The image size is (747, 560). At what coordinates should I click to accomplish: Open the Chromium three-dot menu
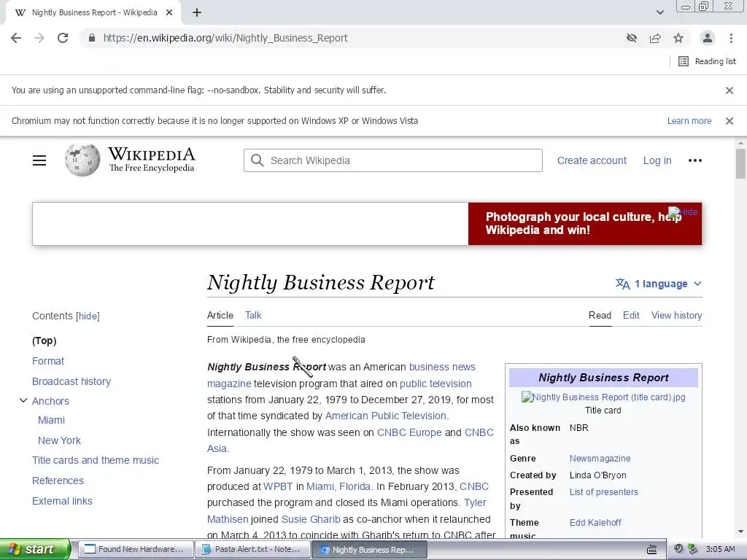(x=731, y=38)
